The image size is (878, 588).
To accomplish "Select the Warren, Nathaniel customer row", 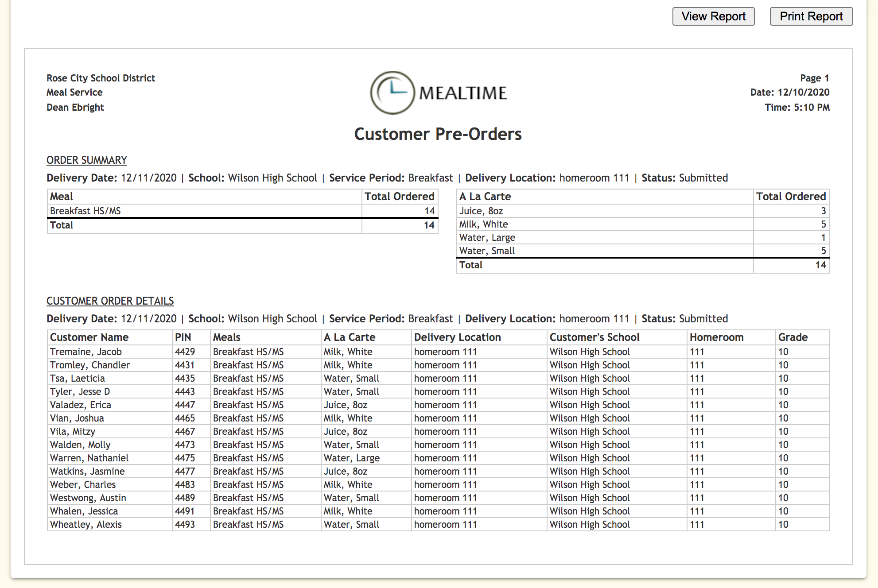I will [89, 458].
